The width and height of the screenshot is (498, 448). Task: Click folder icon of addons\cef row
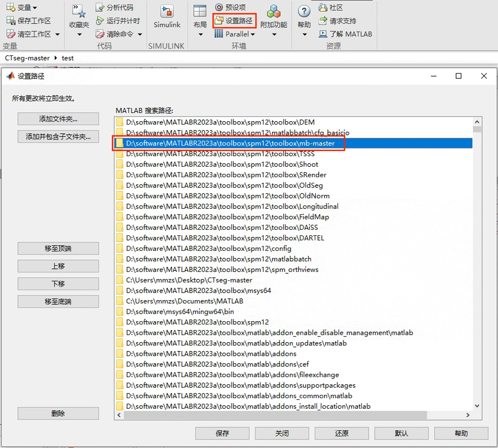pyautogui.click(x=119, y=364)
